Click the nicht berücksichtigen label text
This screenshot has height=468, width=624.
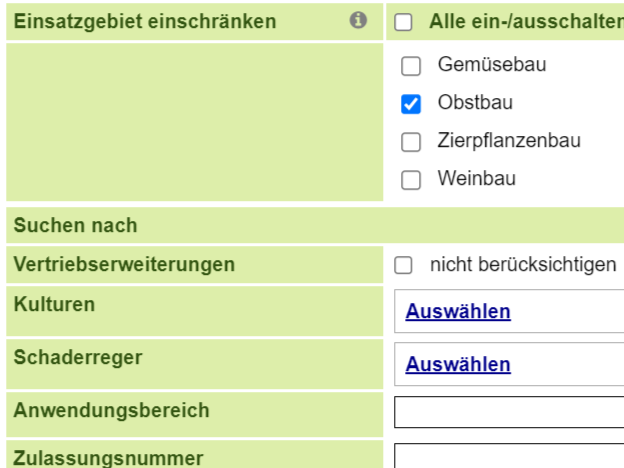[x=523, y=265]
